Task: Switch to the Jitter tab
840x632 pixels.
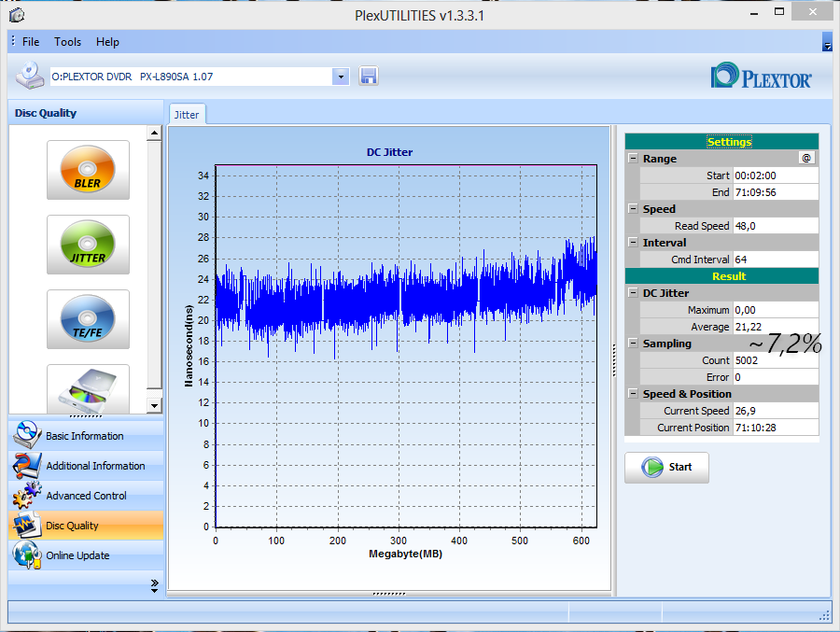Action: (187, 115)
